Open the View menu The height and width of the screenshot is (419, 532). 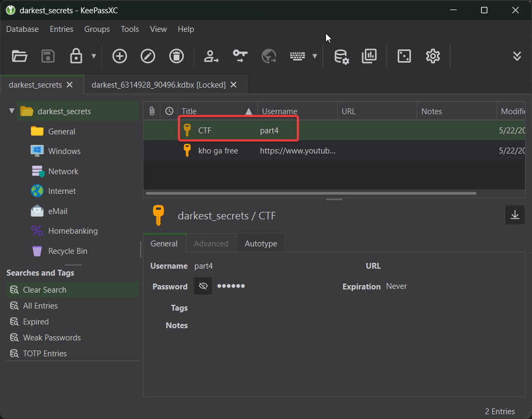point(158,29)
